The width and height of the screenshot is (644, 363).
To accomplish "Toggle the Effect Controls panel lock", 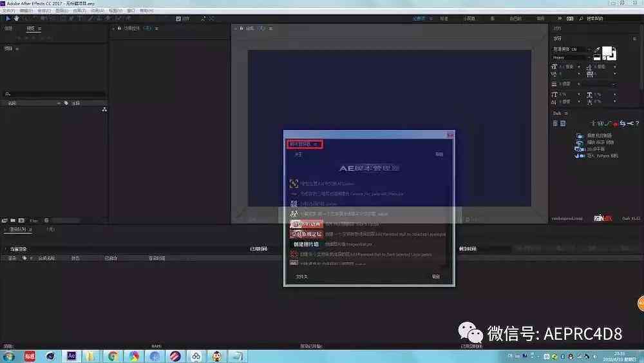I will (120, 28).
